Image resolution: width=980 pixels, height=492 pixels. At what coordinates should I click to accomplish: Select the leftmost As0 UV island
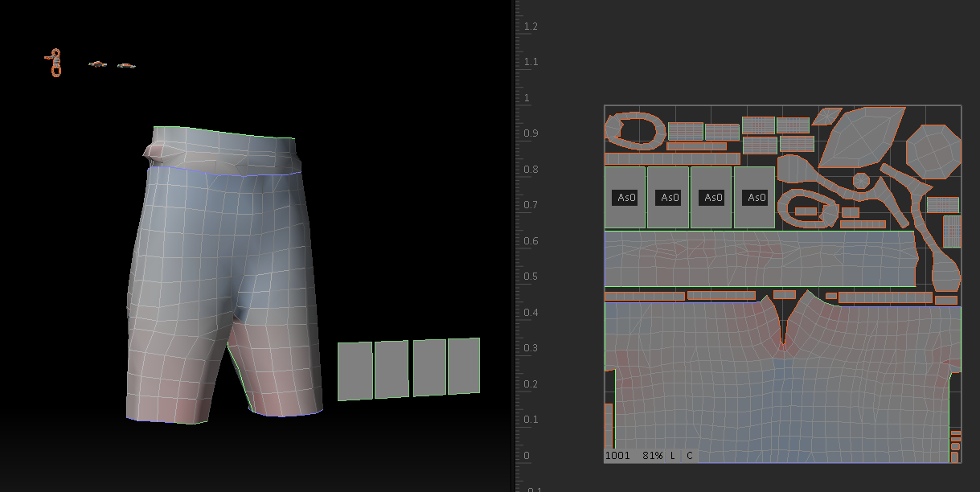coord(625,197)
